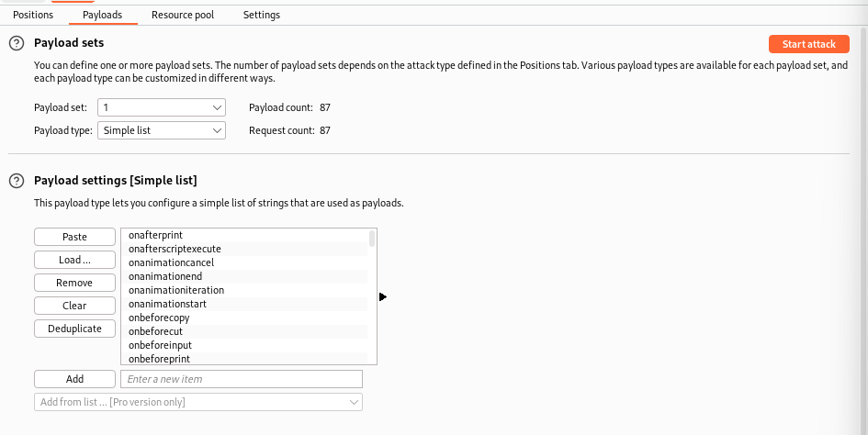Click the Payload sets heading
868x435 pixels.
(69, 42)
